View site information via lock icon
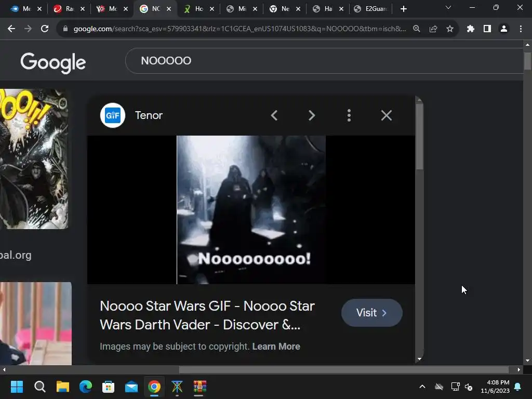 click(x=65, y=29)
